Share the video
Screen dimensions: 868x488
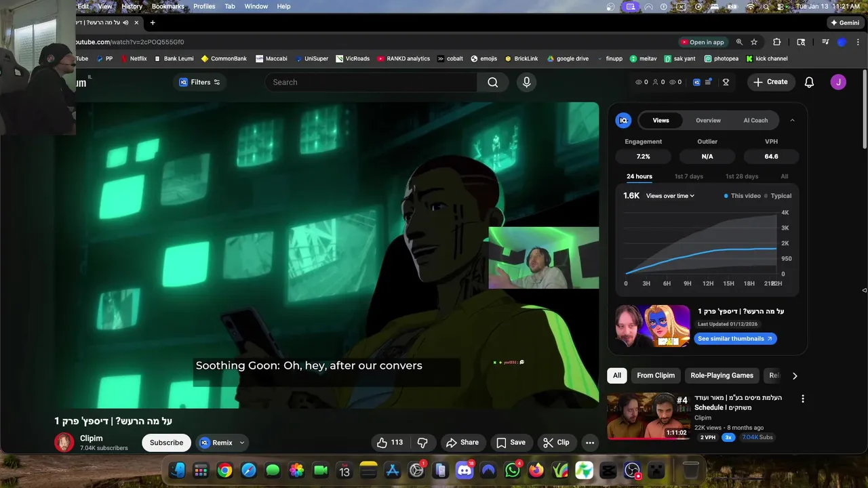[x=462, y=443]
